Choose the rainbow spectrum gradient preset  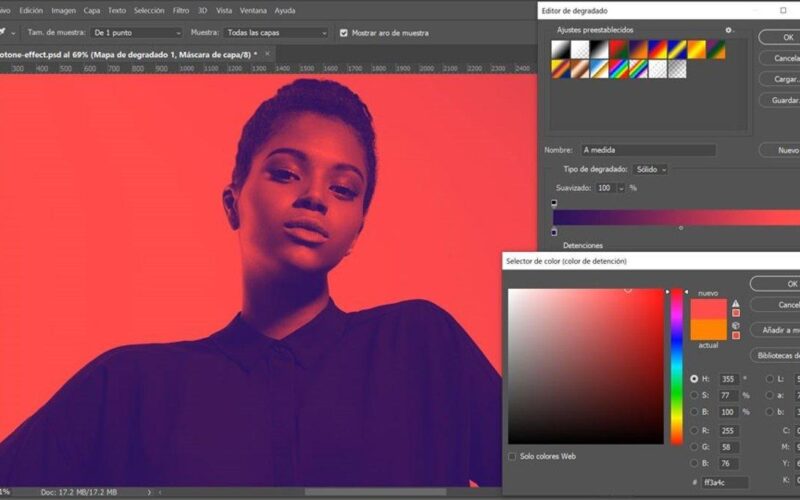619,69
